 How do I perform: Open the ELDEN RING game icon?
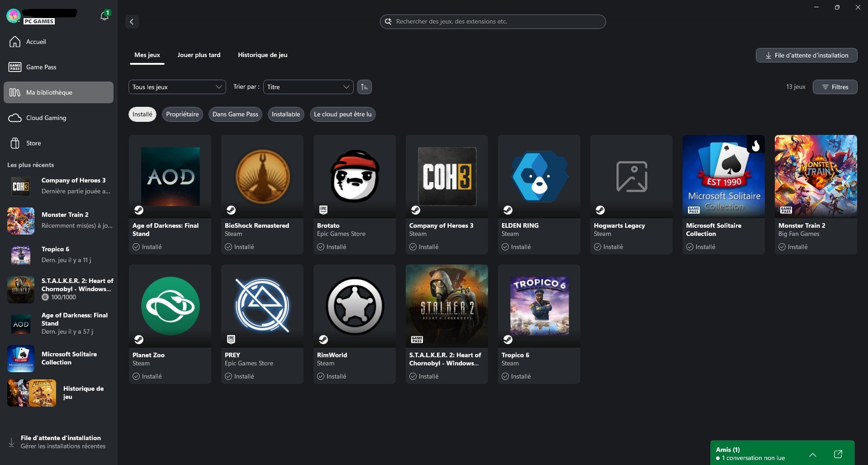[539, 177]
